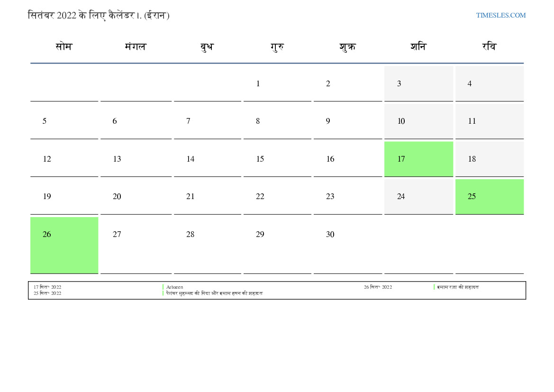Screen dimensions: 554x392
Task: Select date 30 in the last row
Action: [330, 235]
